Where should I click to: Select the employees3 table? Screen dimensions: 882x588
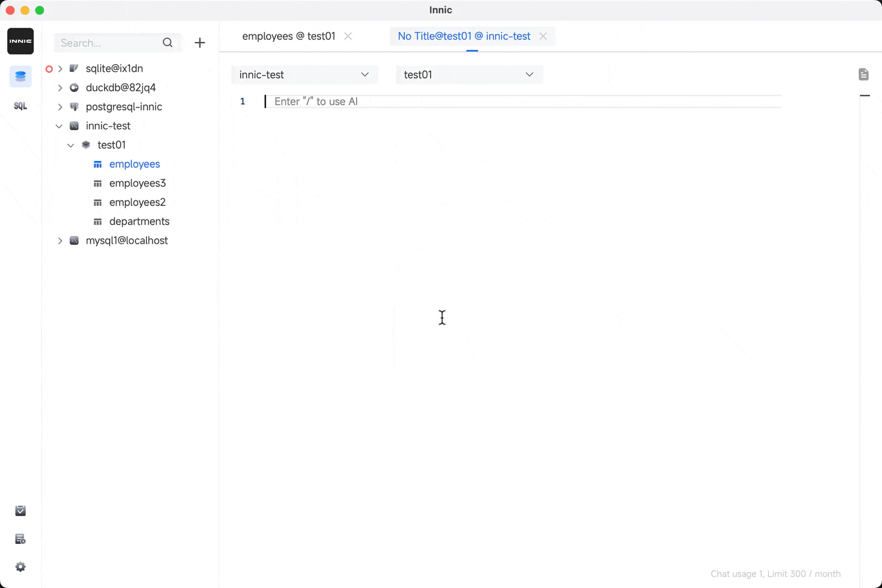tap(138, 183)
